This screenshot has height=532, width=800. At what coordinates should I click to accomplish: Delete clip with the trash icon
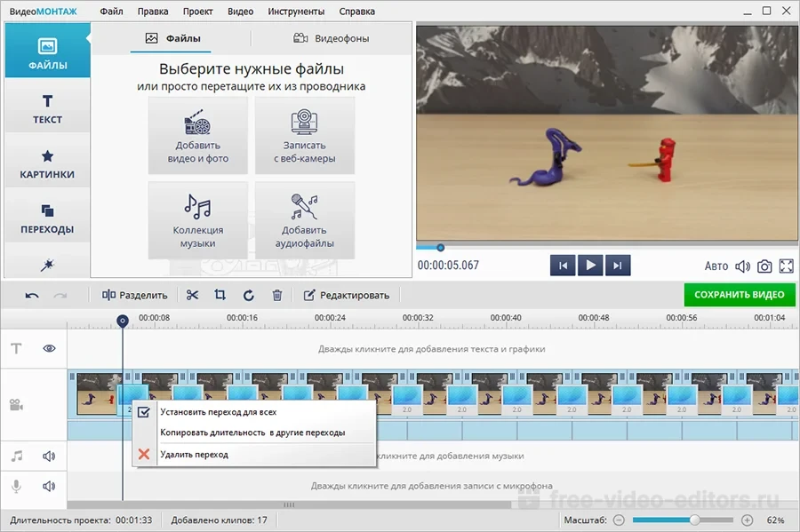click(x=276, y=295)
